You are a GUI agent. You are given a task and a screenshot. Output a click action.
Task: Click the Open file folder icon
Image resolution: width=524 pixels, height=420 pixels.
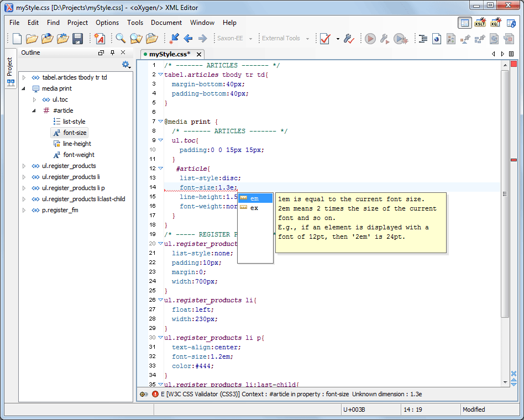pyautogui.click(x=32, y=39)
